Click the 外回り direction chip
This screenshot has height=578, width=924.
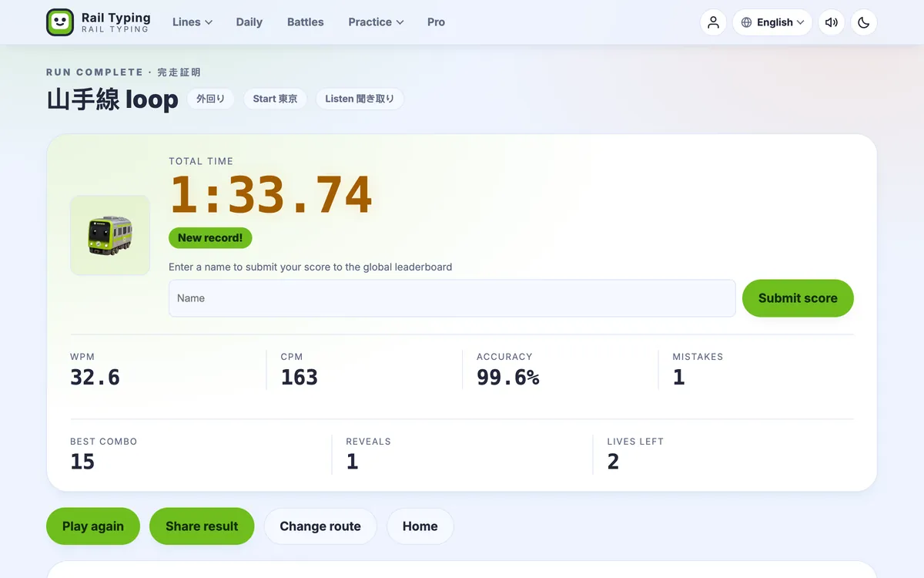pos(211,99)
